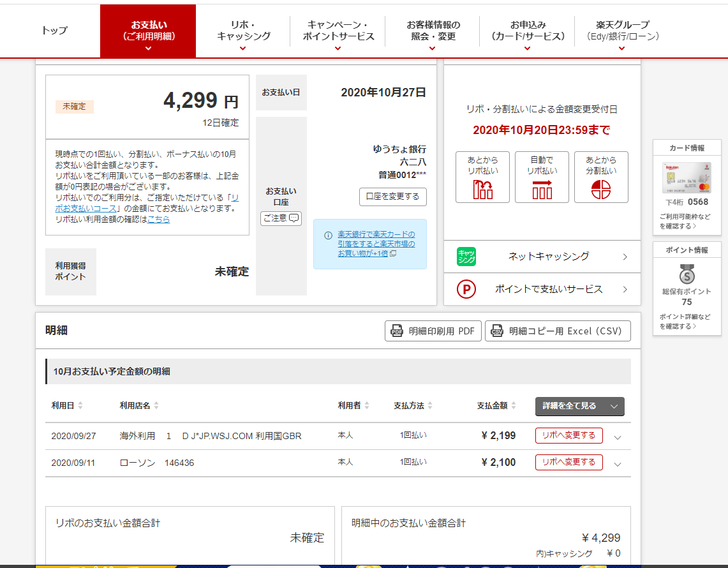Viewport: 728px width, 568px height.
Task: Sort table by 支払金額 arrows
Action: 514,405
